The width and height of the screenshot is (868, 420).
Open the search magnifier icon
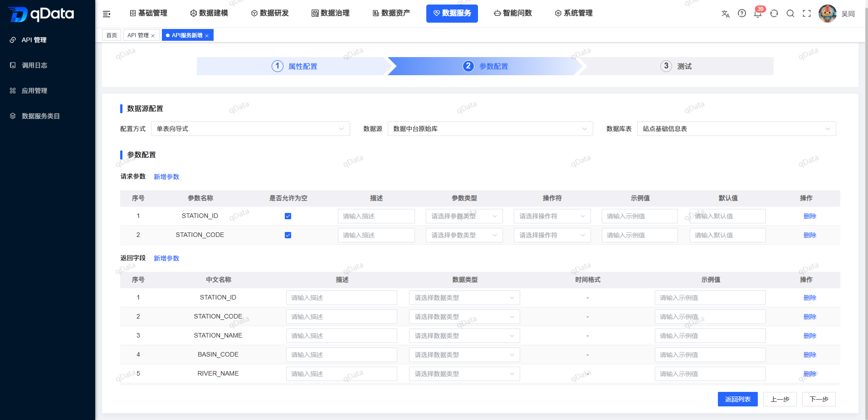pos(790,14)
